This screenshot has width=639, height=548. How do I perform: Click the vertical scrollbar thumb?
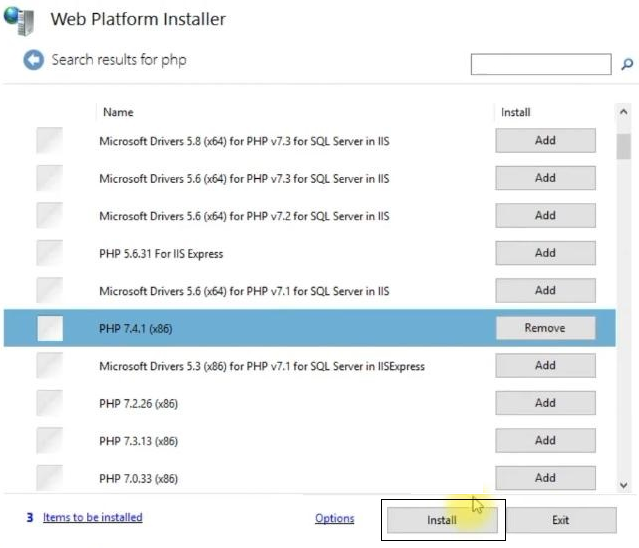coord(624,146)
